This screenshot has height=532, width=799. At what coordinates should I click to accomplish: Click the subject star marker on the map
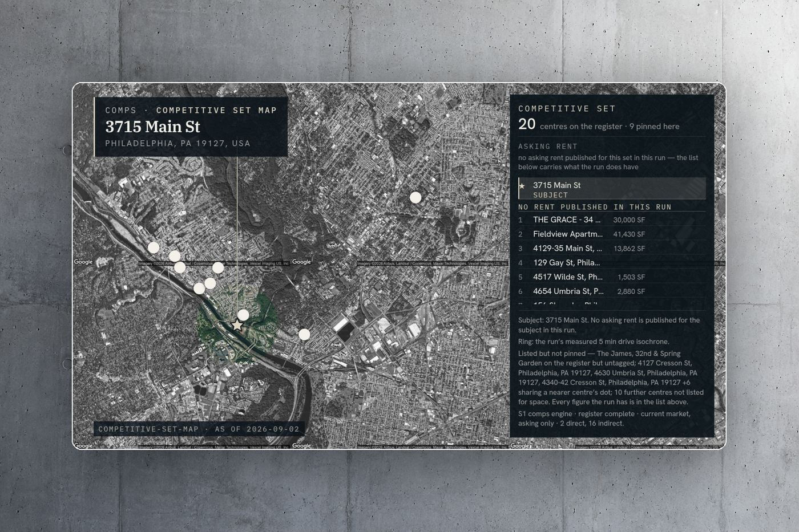coord(237,326)
